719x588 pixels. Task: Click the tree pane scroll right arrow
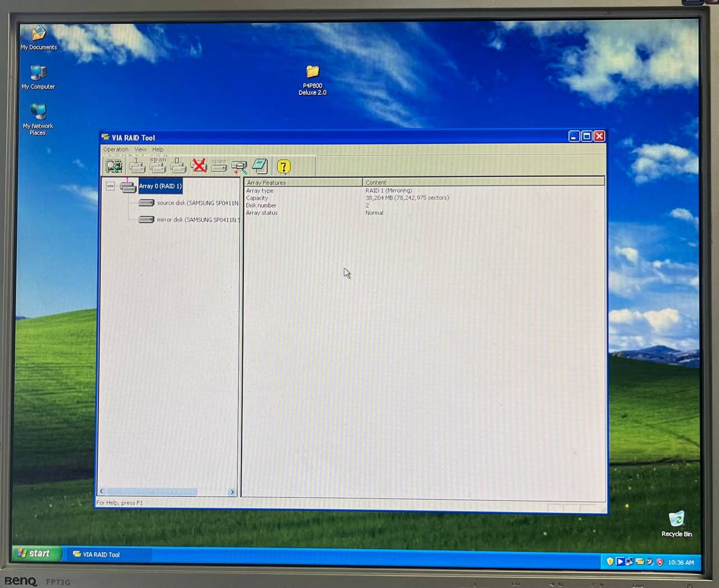coord(232,492)
